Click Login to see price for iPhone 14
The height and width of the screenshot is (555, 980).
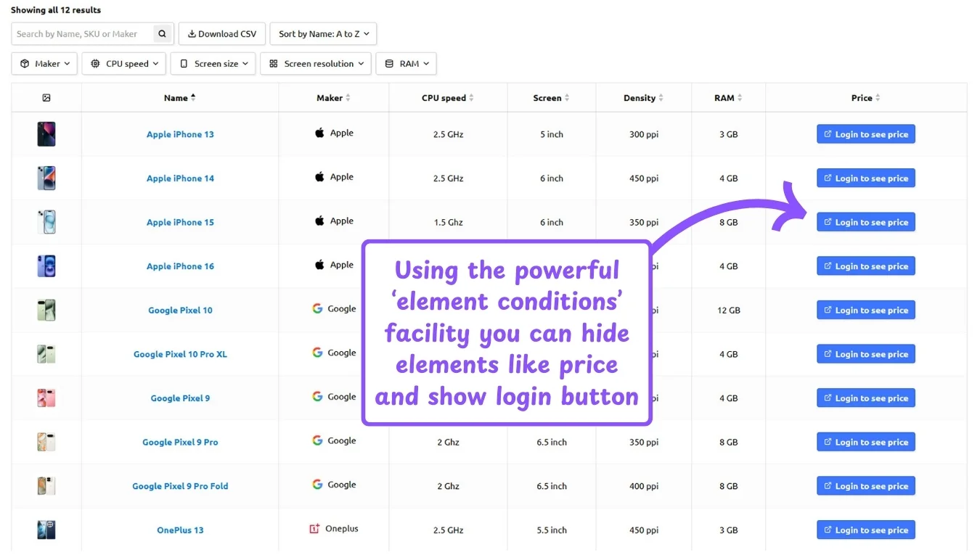coord(865,178)
